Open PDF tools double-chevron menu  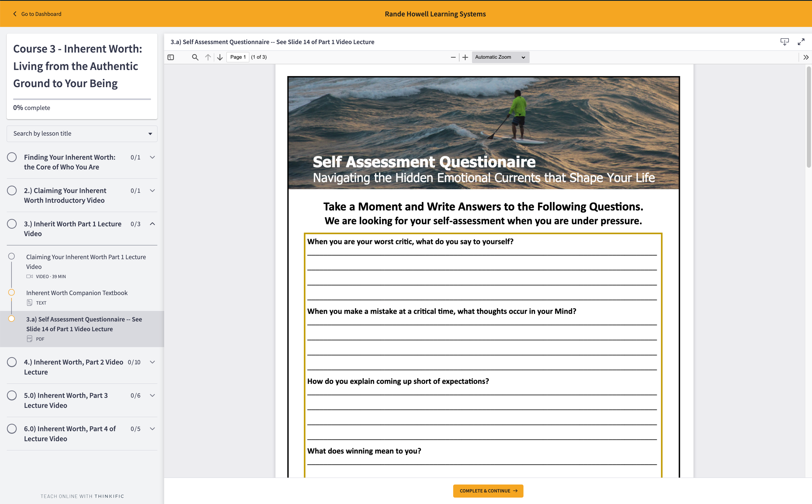806,57
